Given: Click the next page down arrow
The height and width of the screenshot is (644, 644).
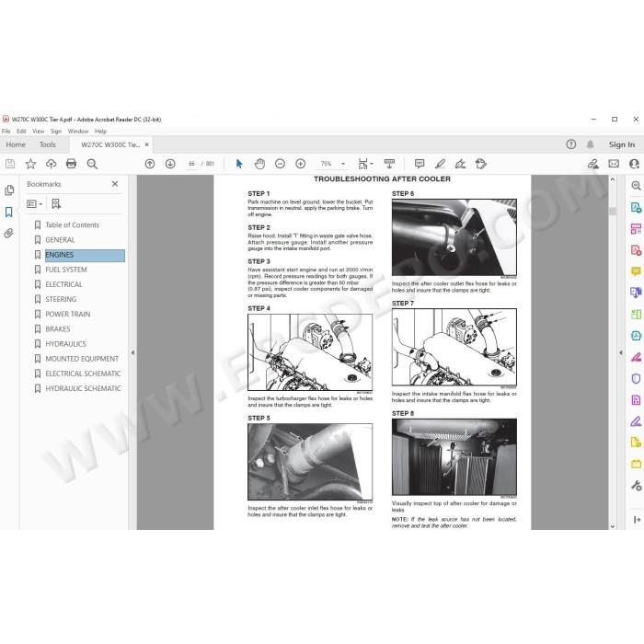Looking at the screenshot, I should 170,164.
